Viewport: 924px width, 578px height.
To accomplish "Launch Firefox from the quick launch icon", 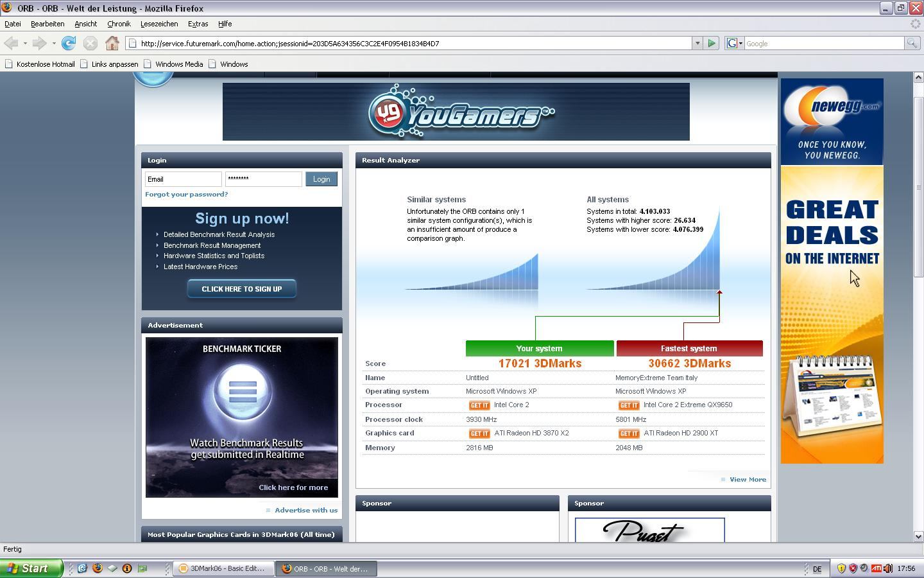I will point(98,568).
